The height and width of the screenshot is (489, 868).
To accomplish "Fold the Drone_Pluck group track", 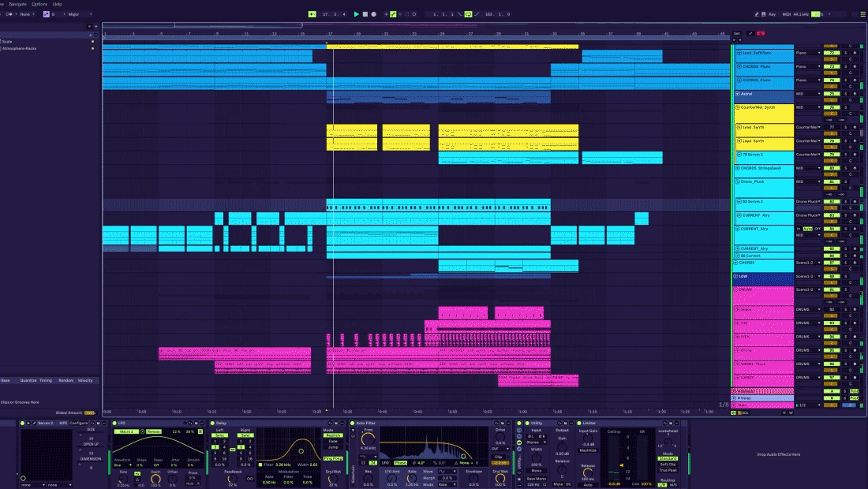I will coord(737,181).
